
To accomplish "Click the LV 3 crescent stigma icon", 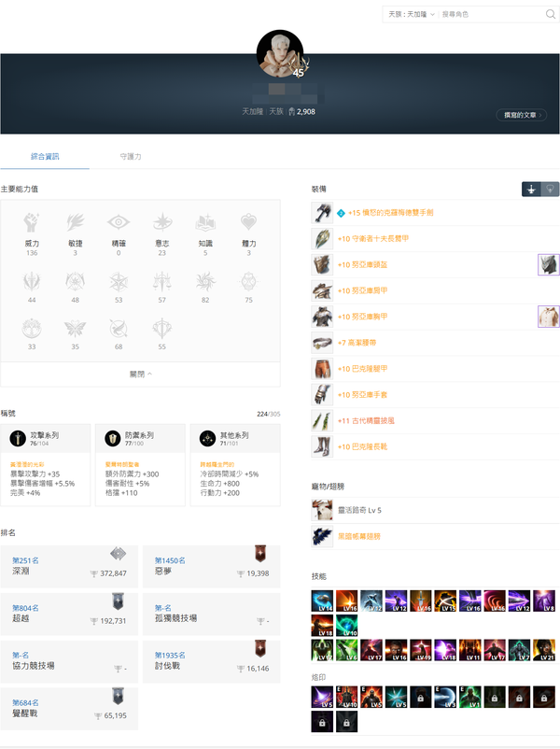I will [x=445, y=697].
